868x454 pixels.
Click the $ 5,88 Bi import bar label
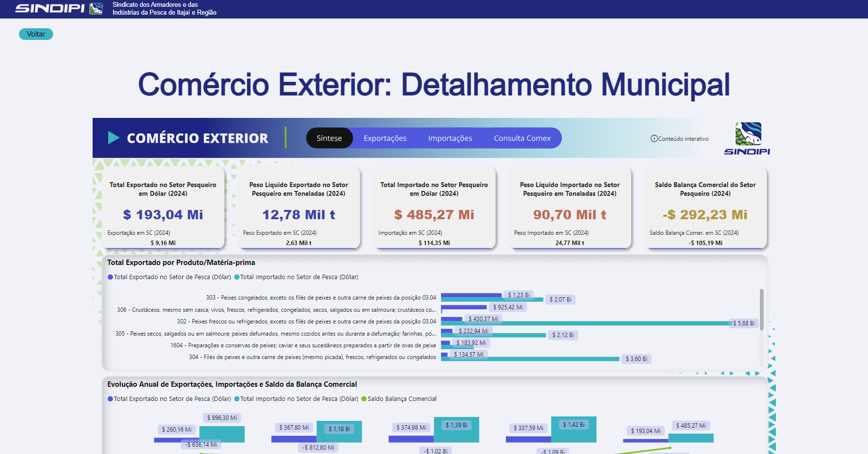[x=743, y=323]
